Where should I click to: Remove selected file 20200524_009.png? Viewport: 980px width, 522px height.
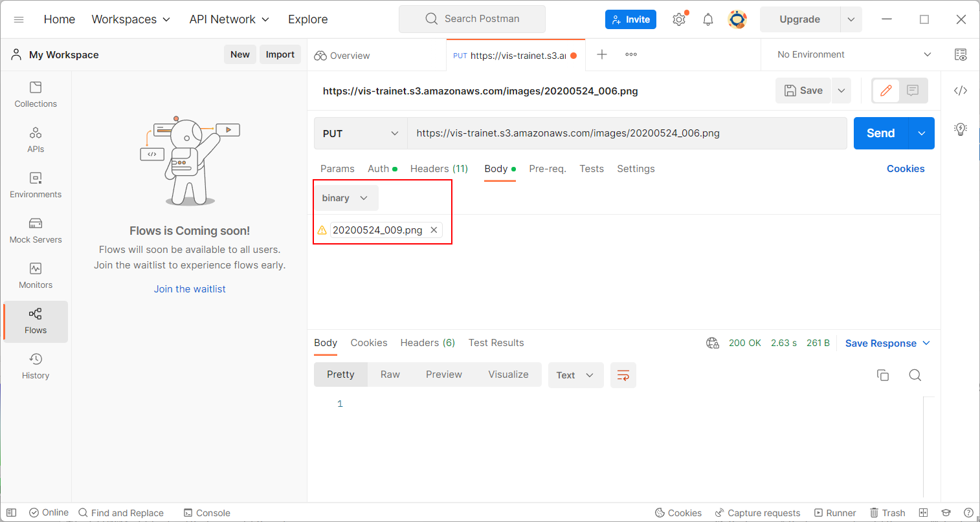pos(434,230)
